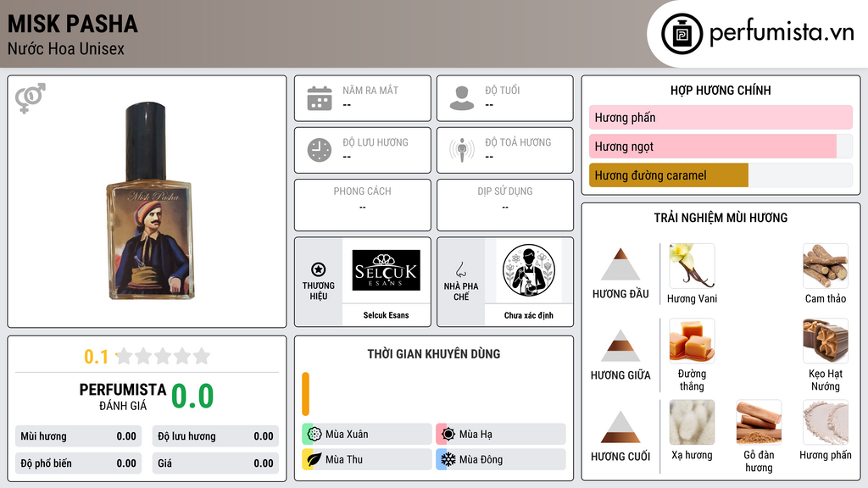The height and width of the screenshot is (488, 868).
Task: Click the Hương cuối pyramid icon
Action: point(620,427)
